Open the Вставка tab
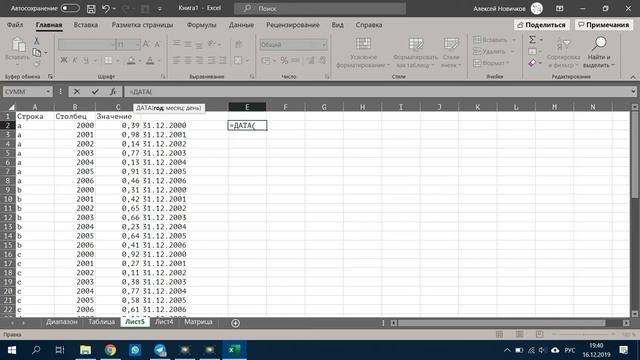640x360 pixels. (x=86, y=25)
